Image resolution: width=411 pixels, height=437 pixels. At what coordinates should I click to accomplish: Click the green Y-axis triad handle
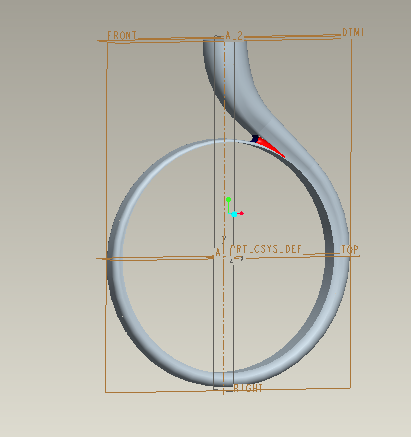(228, 200)
